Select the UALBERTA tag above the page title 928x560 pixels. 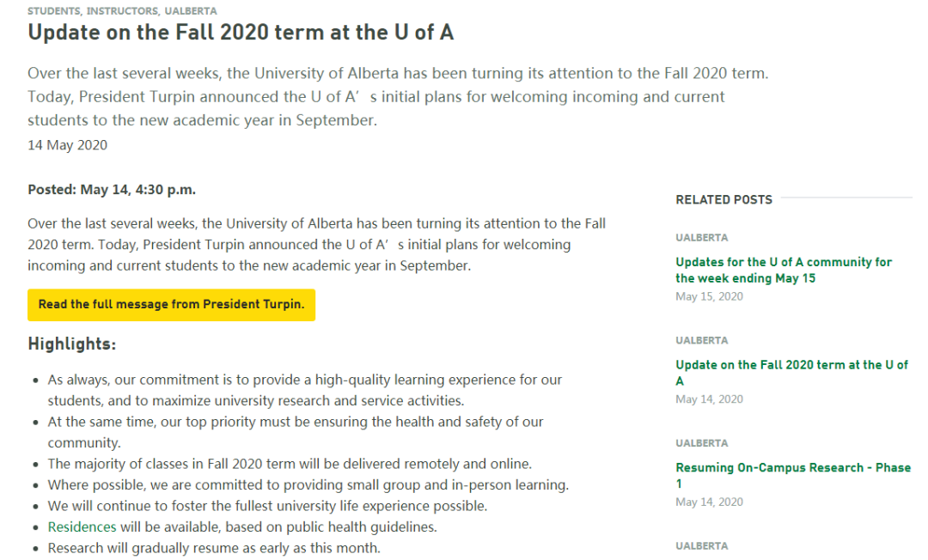(191, 11)
